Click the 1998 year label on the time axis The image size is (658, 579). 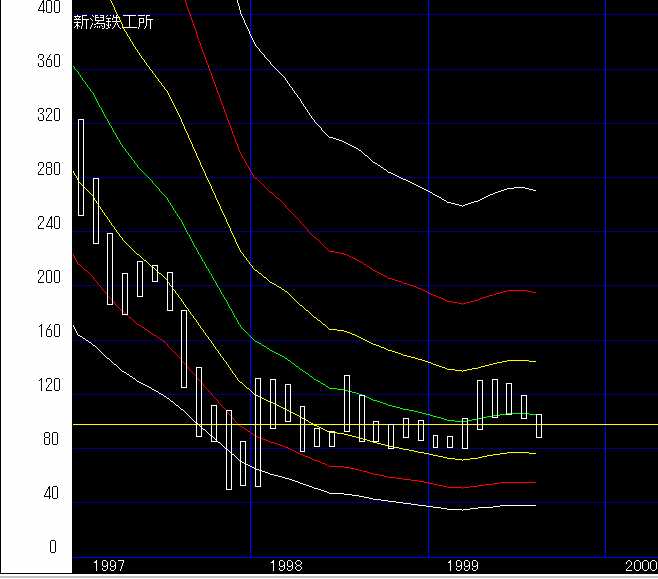[x=286, y=566]
